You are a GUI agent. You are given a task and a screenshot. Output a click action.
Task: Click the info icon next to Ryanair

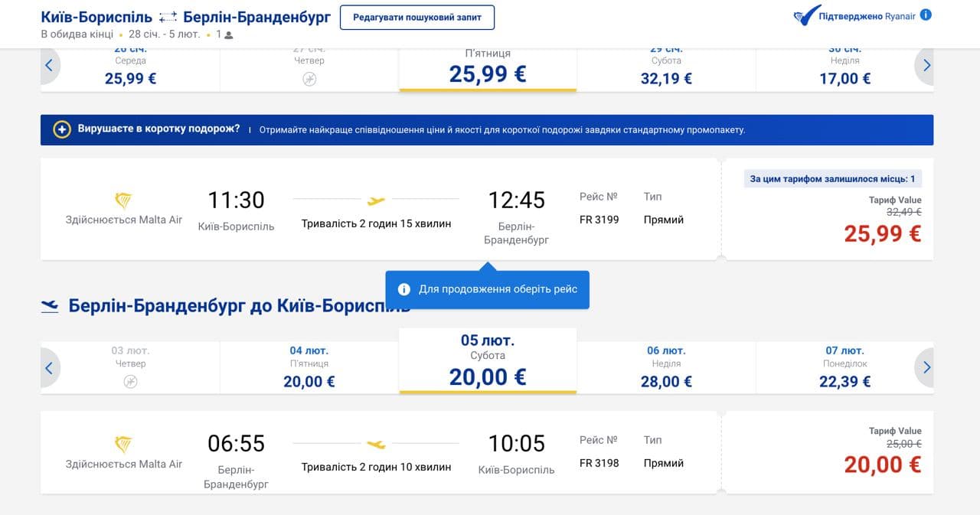pos(926,15)
